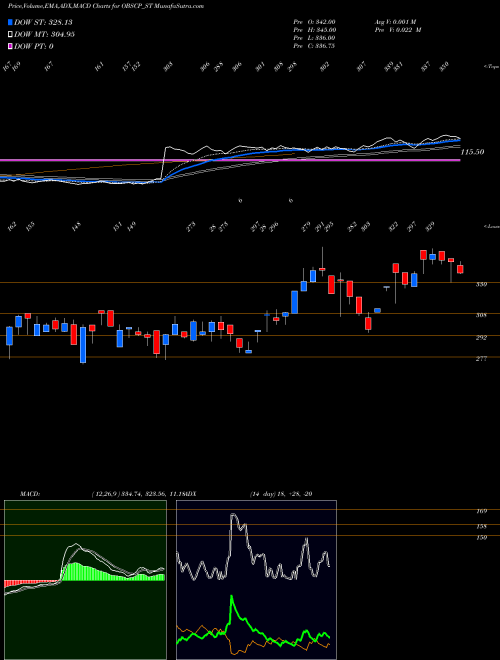Click the 'Avg V: 0.001 M' volume text
500x660 pixels.
pyautogui.click(x=395, y=22)
